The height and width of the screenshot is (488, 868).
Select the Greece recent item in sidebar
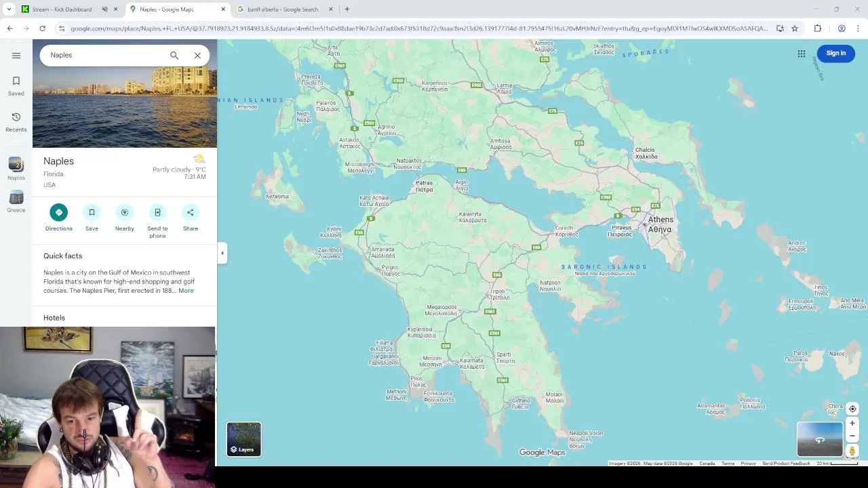16,202
